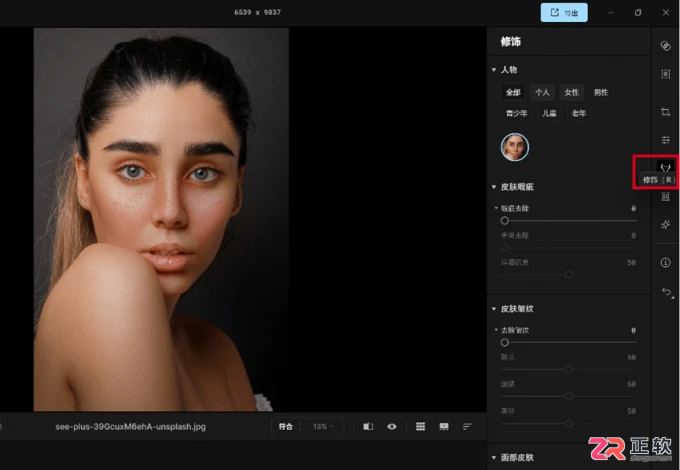
Task: Collapse the 皮肤皱纹 section
Action: (494, 309)
